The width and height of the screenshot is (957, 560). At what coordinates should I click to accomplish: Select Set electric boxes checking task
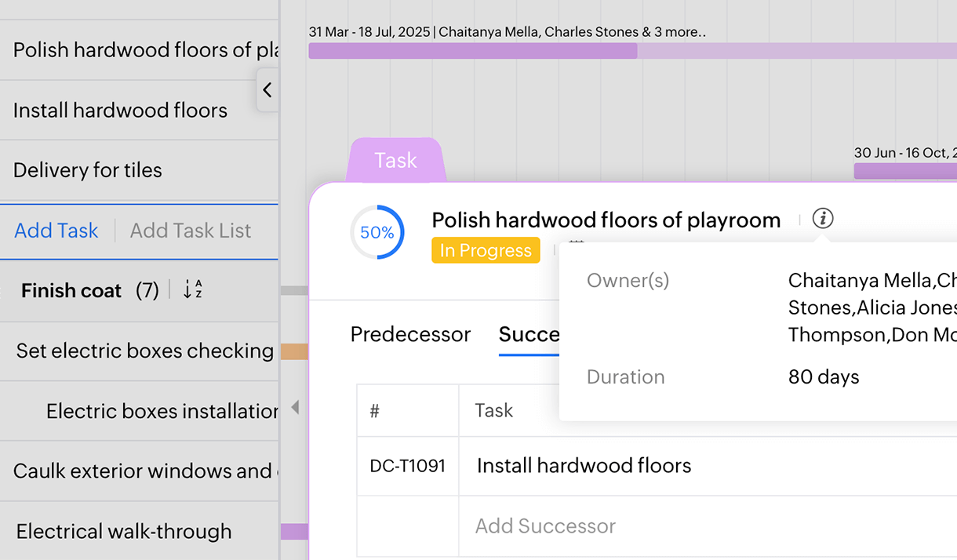tap(145, 351)
